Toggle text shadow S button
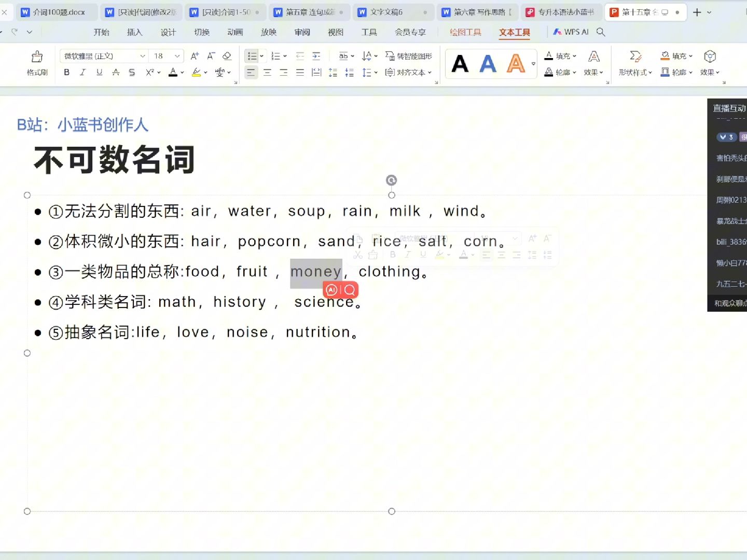Viewport: 747px width, 560px height. (132, 73)
